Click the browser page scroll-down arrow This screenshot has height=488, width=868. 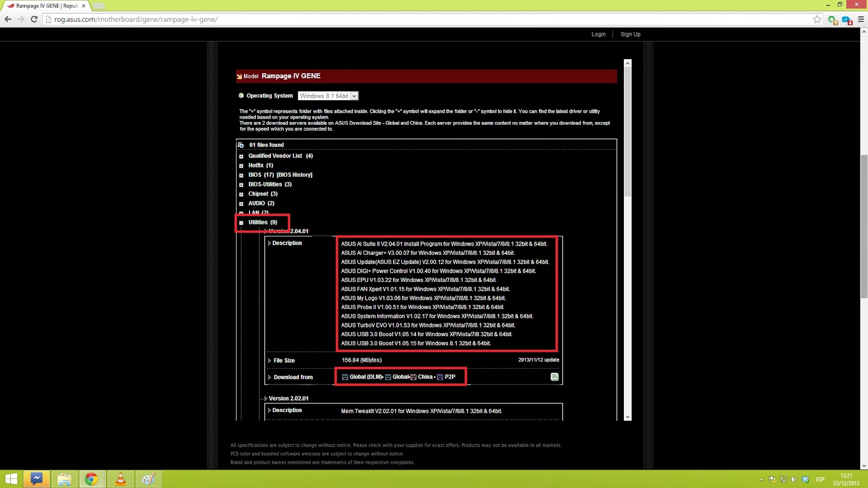click(864, 466)
